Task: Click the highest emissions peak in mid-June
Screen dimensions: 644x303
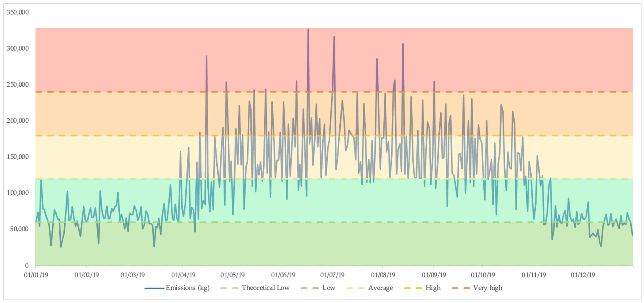Action: (308, 30)
